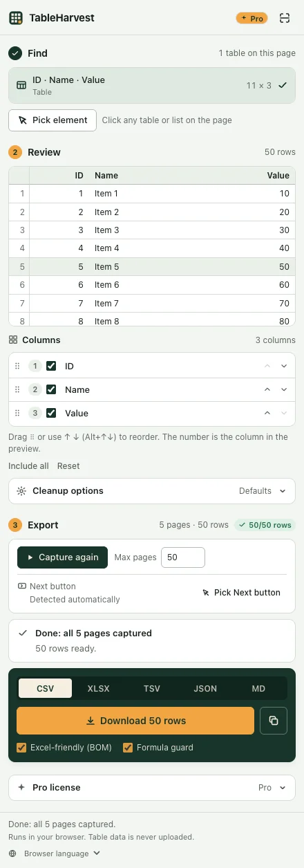
Task: Grab the drag handle for ID column
Action: coord(17,367)
